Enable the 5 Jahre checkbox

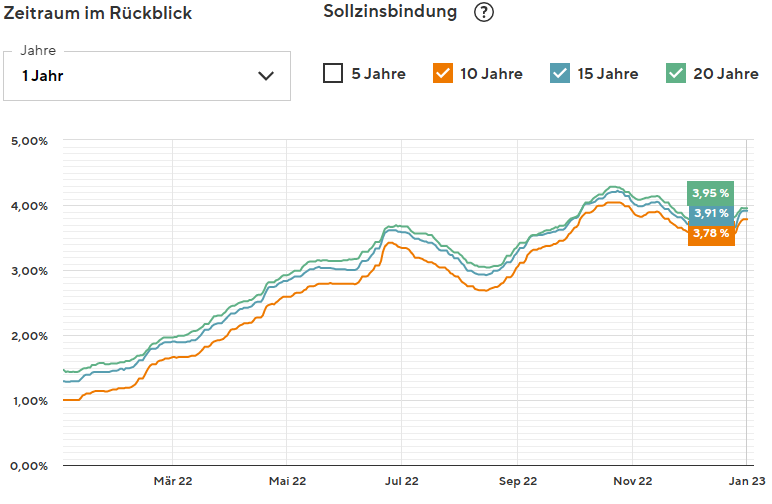click(333, 73)
